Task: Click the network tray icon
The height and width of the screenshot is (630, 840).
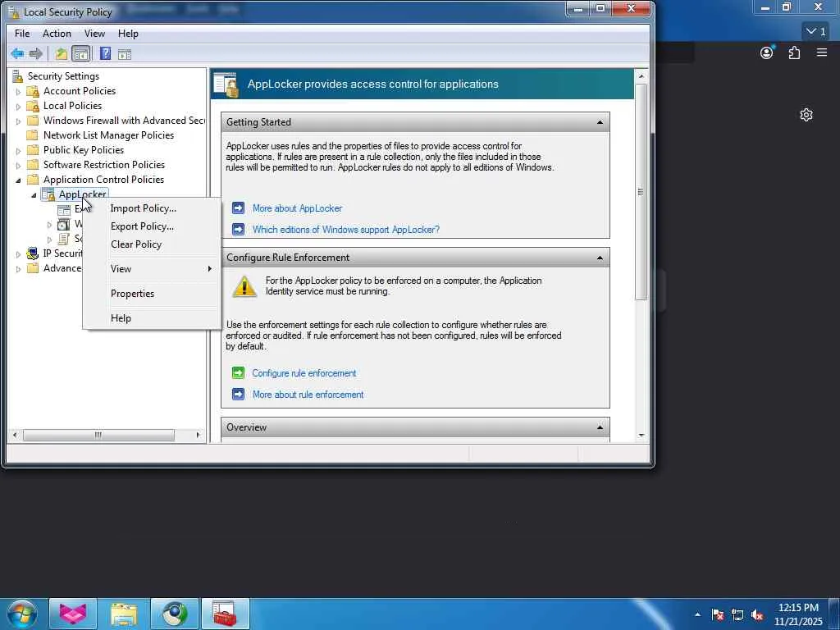Action: click(737, 615)
